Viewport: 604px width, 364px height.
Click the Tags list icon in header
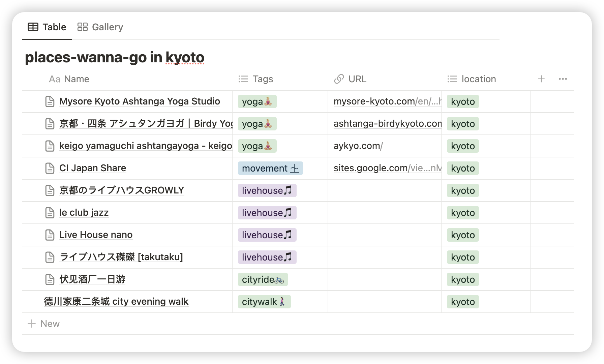click(243, 79)
